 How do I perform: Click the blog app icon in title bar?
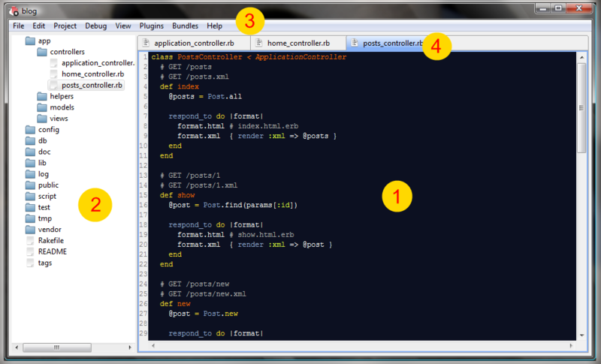(x=14, y=11)
